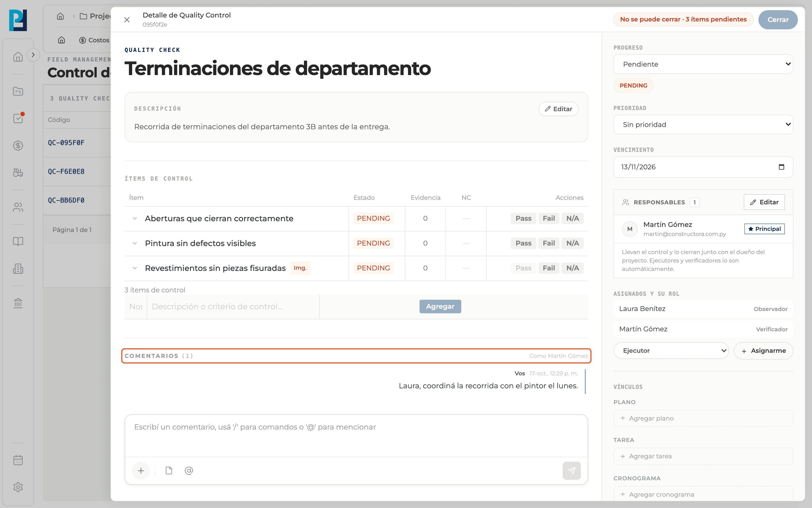Open the costs dollar sidebar icon
The height and width of the screenshot is (508, 812).
click(x=18, y=145)
